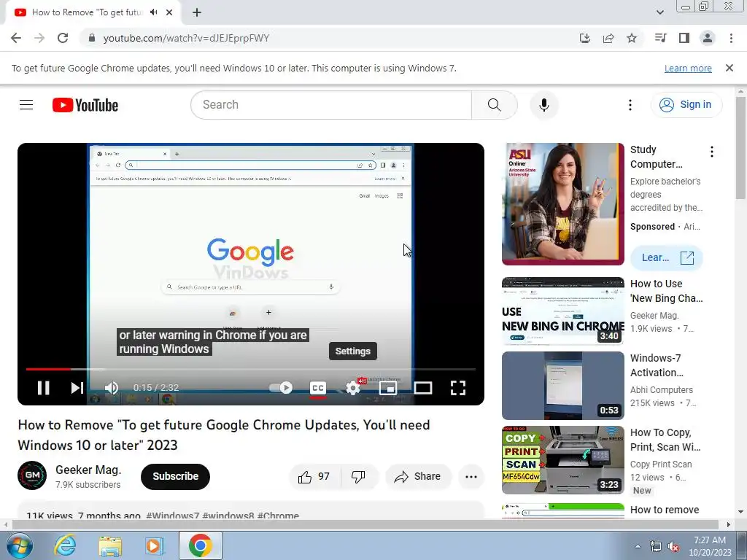Click the Learn more ad button
This screenshot has height=560, width=747.
coord(667,257)
